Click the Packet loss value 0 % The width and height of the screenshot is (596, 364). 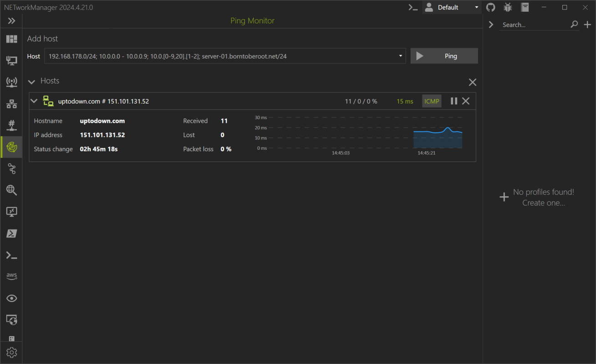[x=226, y=149]
